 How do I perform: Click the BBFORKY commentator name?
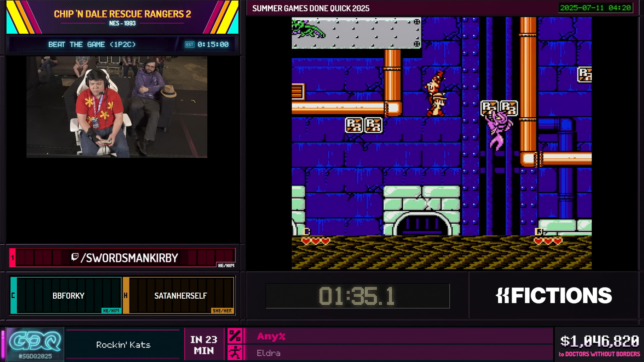[68, 296]
